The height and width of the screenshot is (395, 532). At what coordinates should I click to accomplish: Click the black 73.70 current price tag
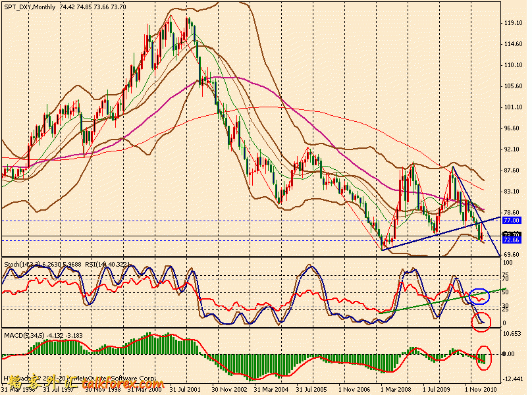tap(512, 235)
